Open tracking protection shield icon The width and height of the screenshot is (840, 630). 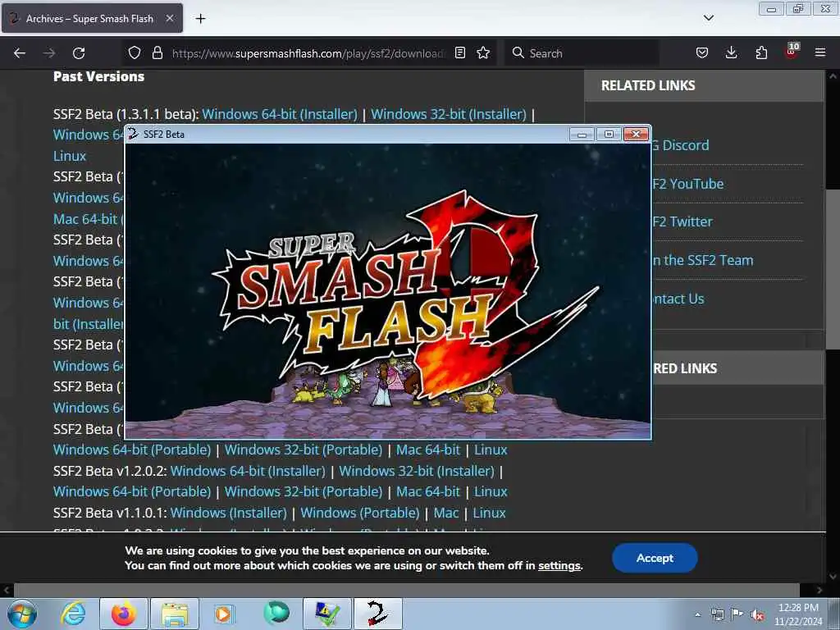tap(135, 52)
